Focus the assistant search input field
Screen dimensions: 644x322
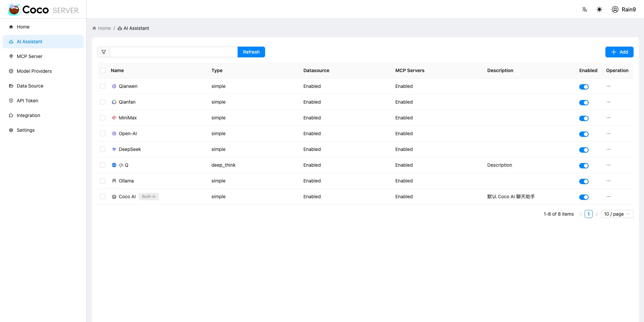174,52
